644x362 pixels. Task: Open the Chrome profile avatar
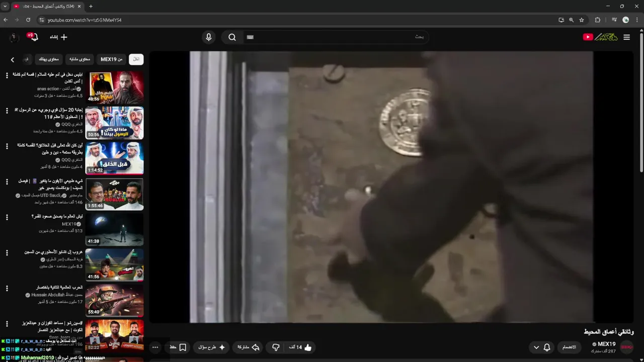pos(626,20)
